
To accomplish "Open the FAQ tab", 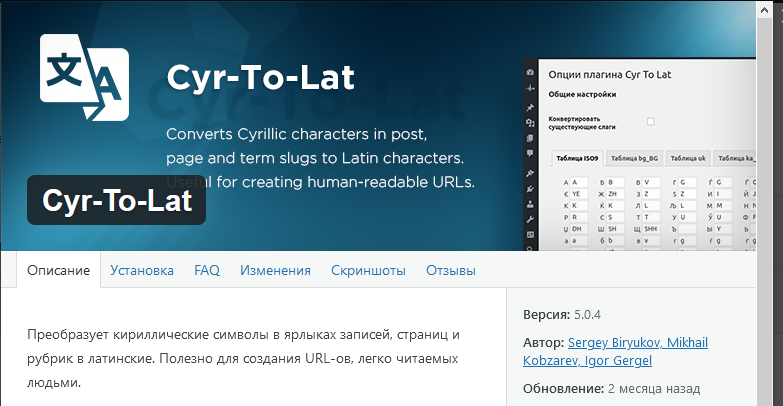I will [207, 270].
